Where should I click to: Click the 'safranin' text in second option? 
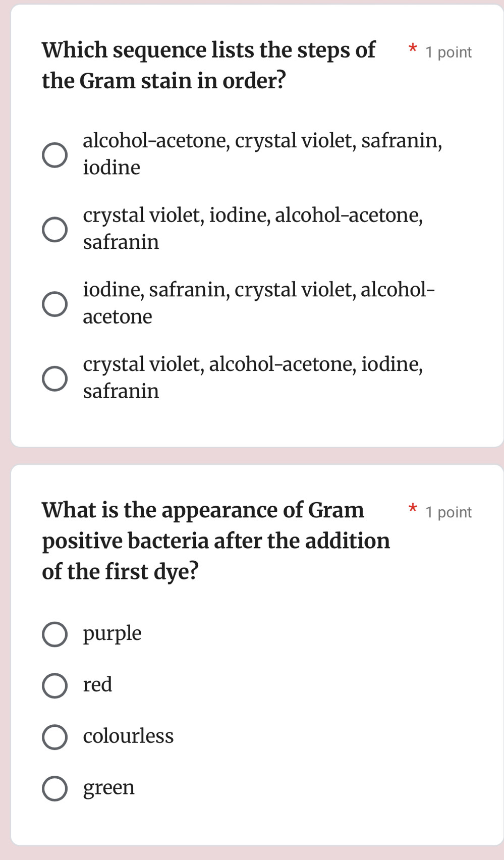click(121, 242)
